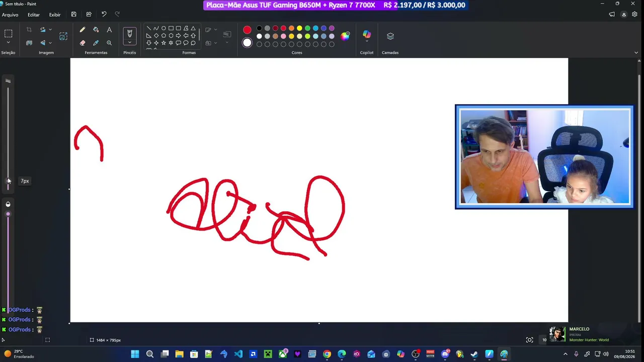This screenshot has width=644, height=362.
Task: Choose the purple color swatch
Action: click(x=332, y=28)
